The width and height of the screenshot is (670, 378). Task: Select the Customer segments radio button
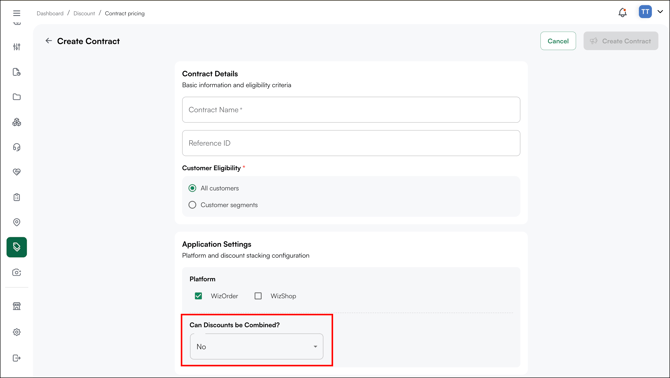(192, 205)
